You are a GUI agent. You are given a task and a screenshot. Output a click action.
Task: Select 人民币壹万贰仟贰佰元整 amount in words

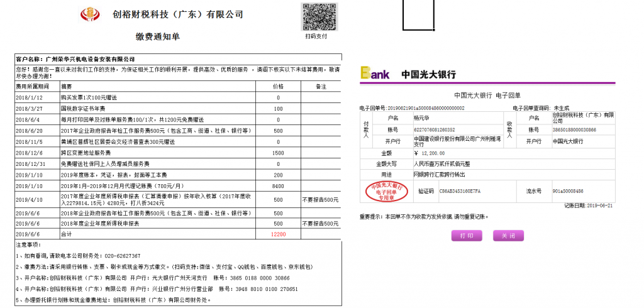click(x=442, y=164)
